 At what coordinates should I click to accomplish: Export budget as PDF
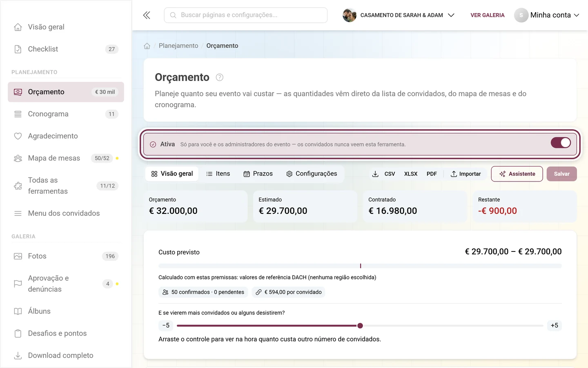pos(432,174)
